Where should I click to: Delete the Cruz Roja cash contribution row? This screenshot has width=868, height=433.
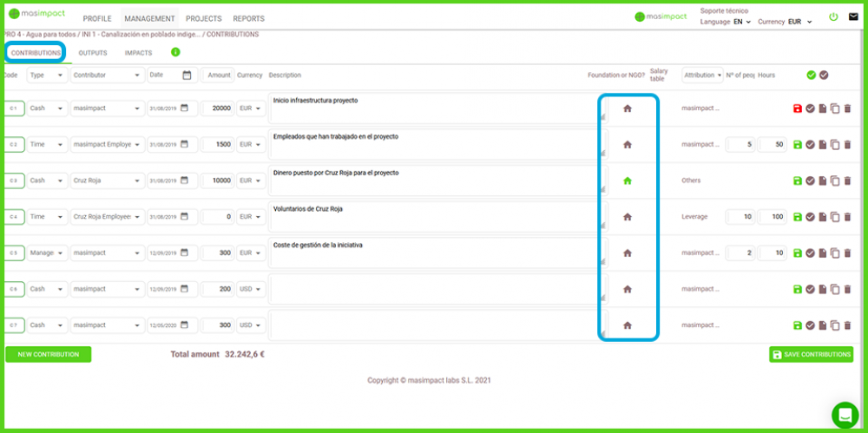(x=848, y=180)
